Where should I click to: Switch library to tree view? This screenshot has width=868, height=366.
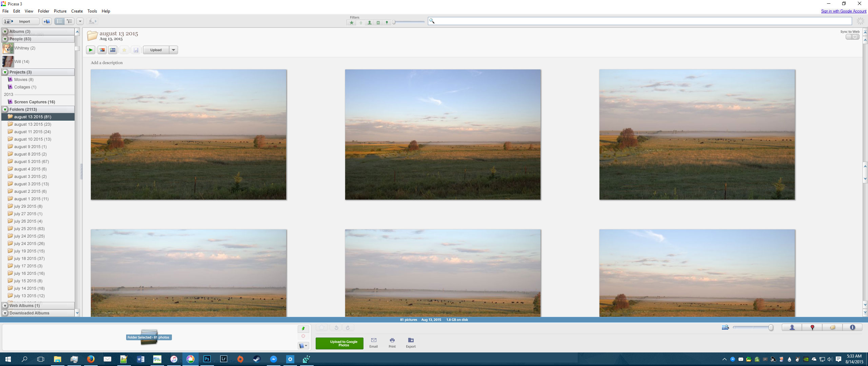click(70, 21)
